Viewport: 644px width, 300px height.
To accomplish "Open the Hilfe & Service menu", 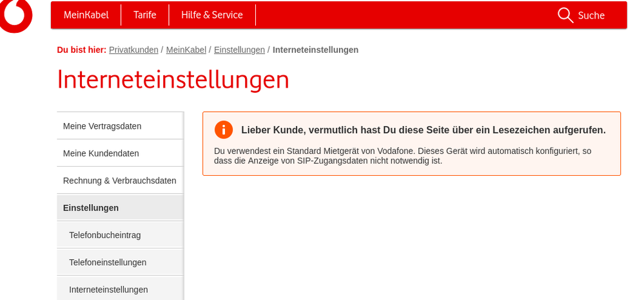I will [212, 15].
